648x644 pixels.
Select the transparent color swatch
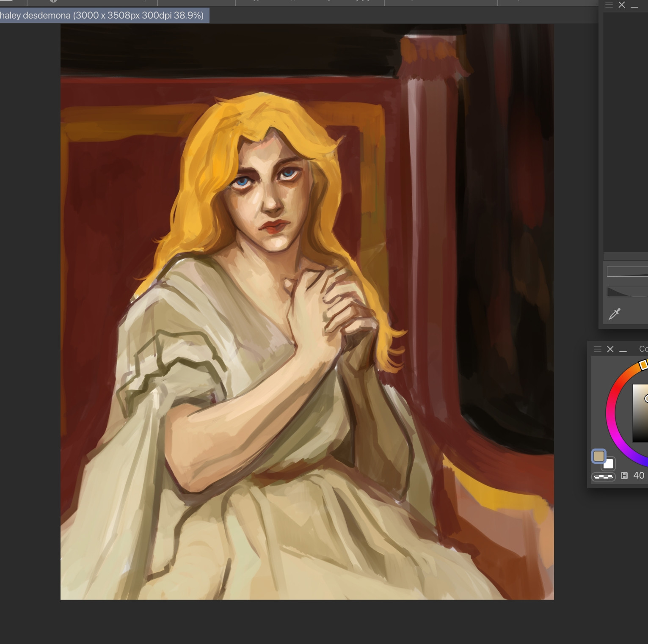point(604,477)
